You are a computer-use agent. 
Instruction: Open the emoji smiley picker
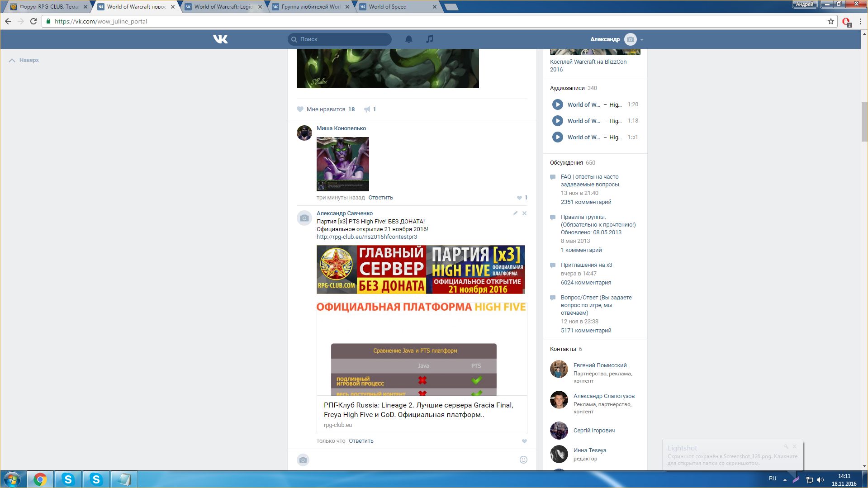(523, 460)
